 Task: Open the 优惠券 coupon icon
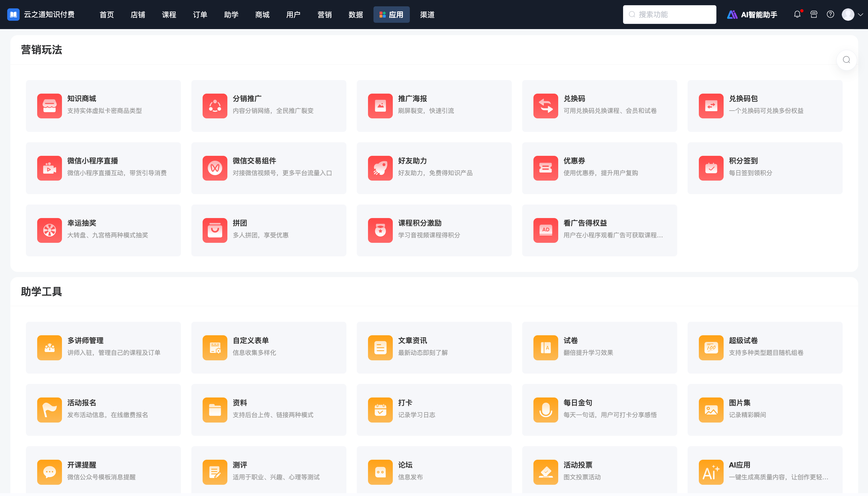click(x=546, y=168)
